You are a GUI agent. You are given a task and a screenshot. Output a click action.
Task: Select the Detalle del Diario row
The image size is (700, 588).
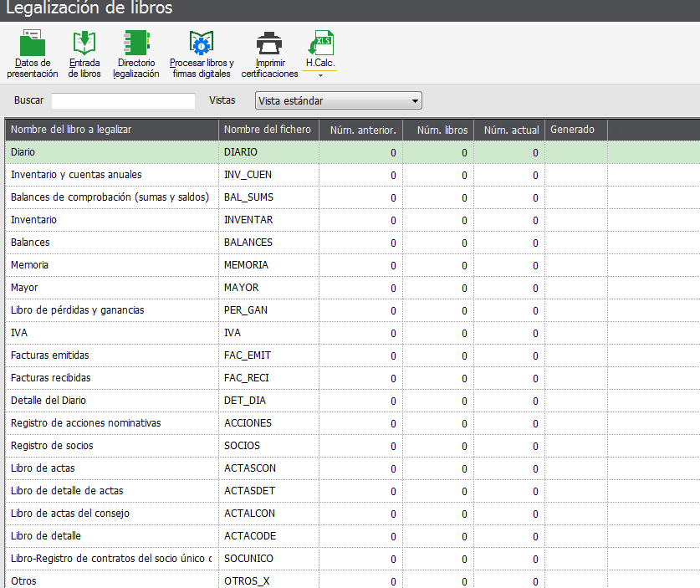353,400
